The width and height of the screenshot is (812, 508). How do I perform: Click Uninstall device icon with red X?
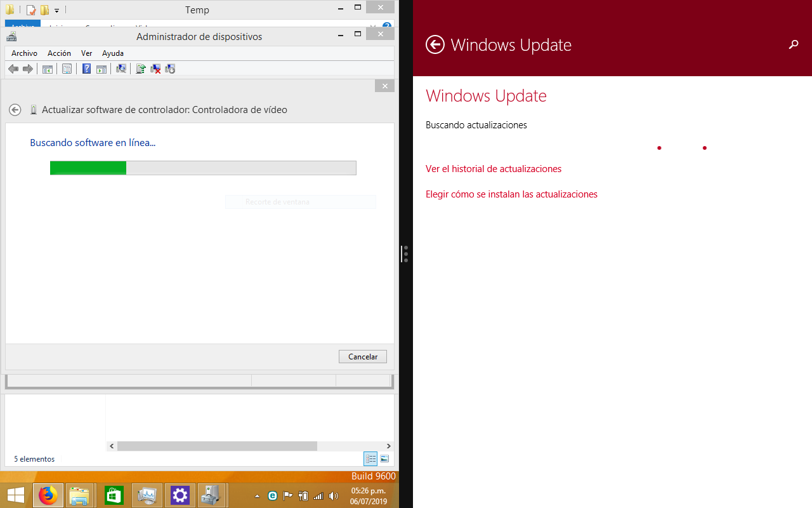click(155, 69)
